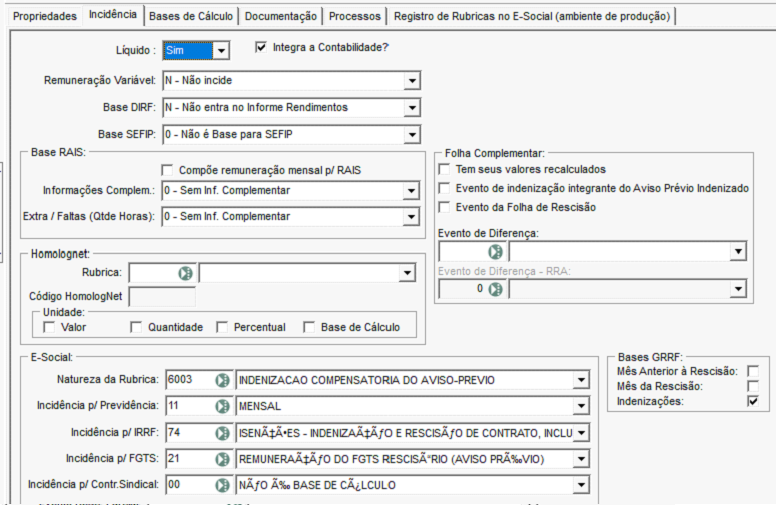Open Incidência p/ IRRF description dropdown
The image size is (776, 505).
pyautogui.click(x=582, y=433)
